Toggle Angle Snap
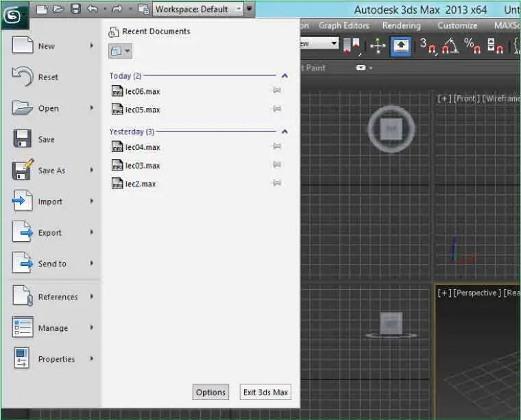The image size is (521, 420). [x=450, y=46]
